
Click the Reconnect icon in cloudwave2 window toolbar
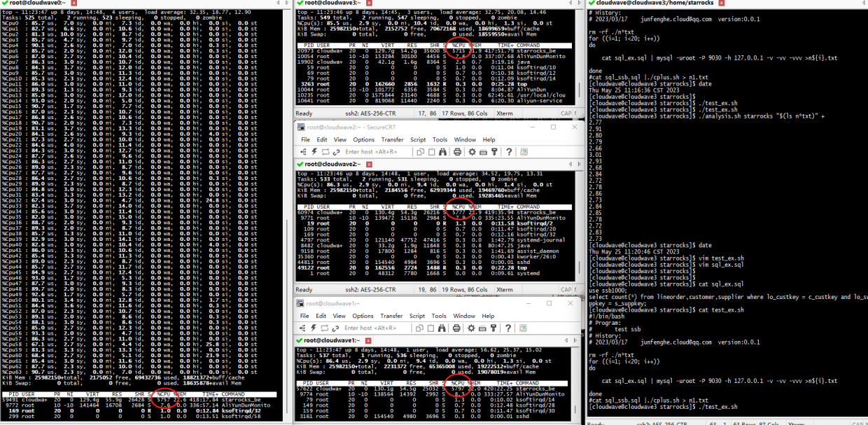[x=325, y=152]
